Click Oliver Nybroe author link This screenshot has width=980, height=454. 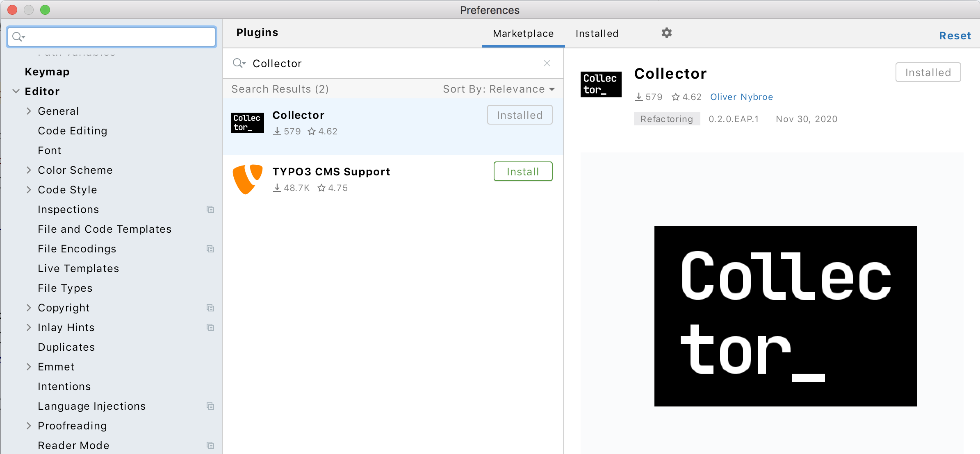[x=741, y=96]
